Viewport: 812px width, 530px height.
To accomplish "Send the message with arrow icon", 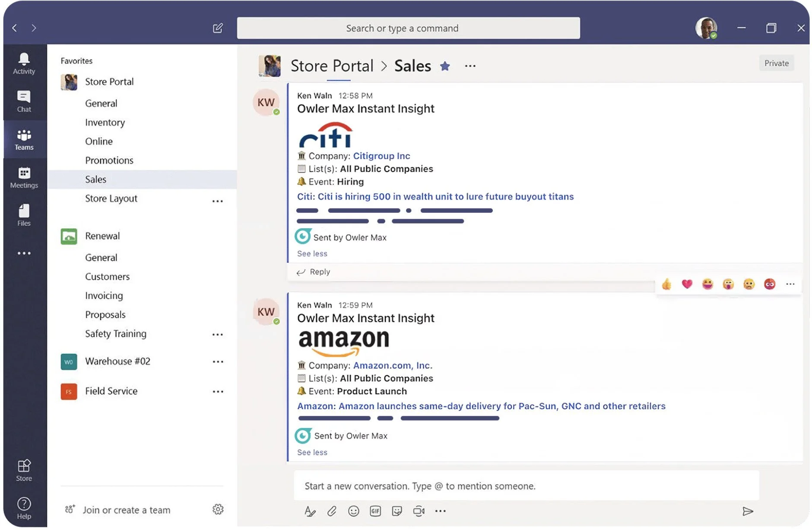I will [748, 512].
